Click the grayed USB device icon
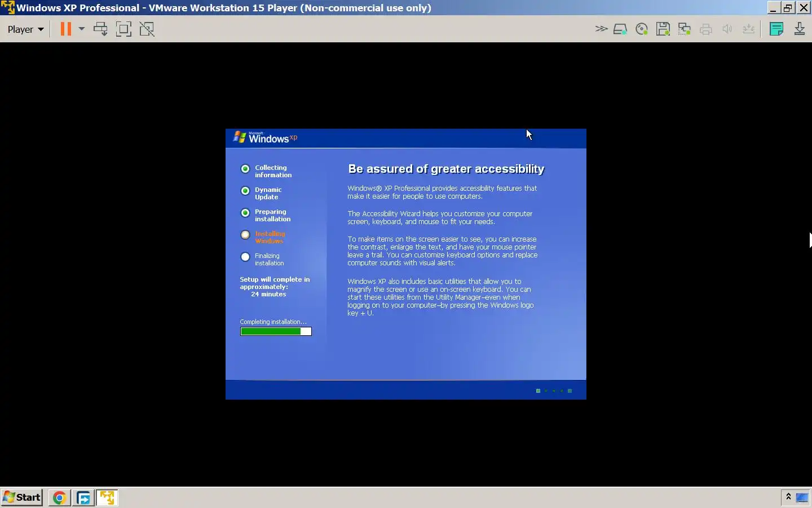Viewport: 812px width, 508px height. point(749,29)
